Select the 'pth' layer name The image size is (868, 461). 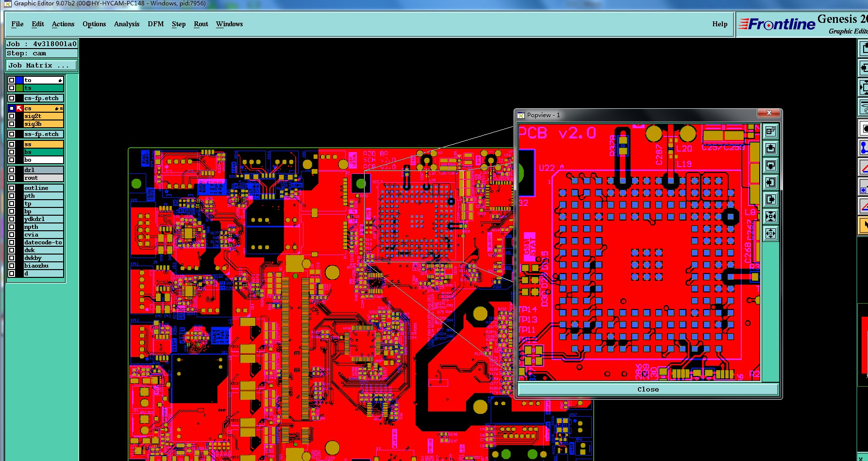(x=43, y=196)
